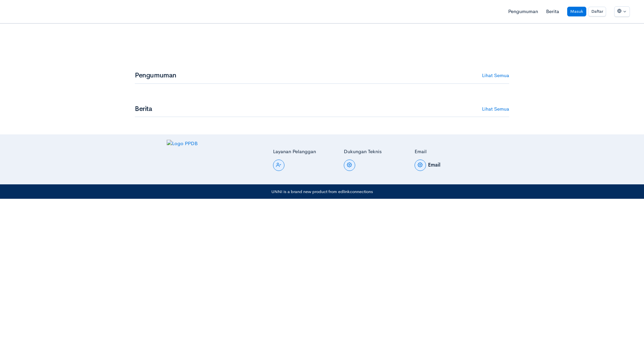Click the Dukungan Teknis gear icon
644x362 pixels.
coord(349,165)
